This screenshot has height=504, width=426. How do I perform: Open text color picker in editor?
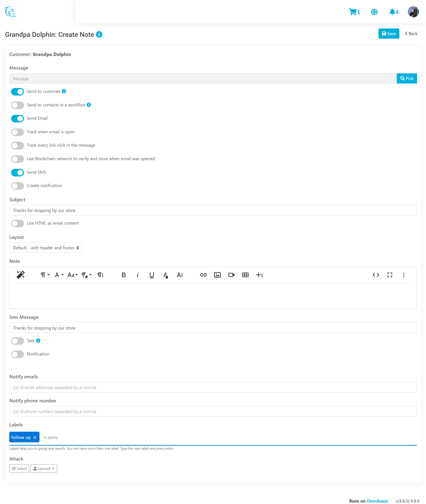166,275
